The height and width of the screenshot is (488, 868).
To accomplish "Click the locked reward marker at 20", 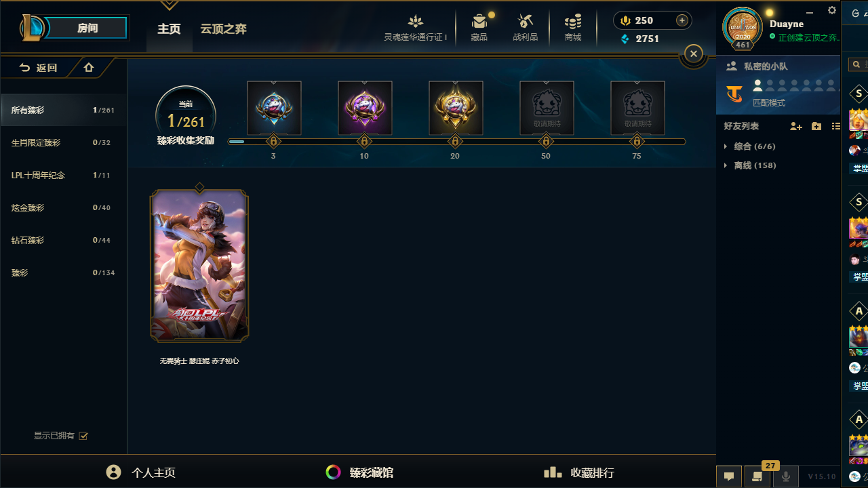I will pyautogui.click(x=455, y=142).
